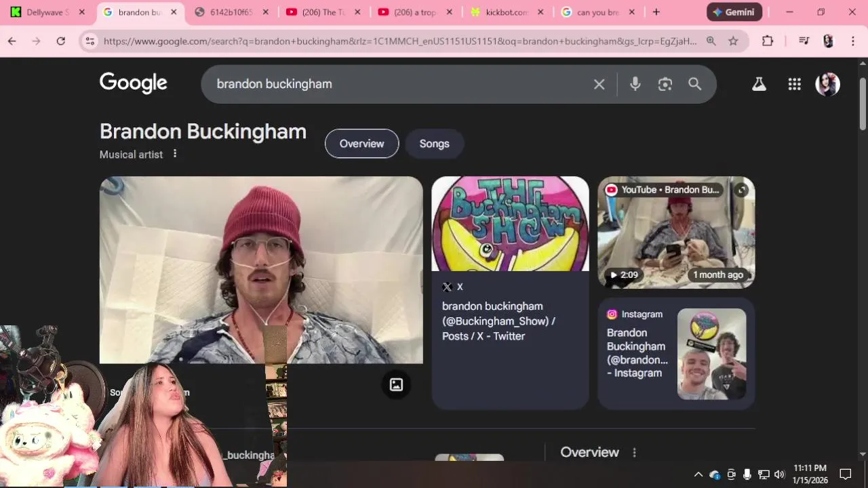Open Search Labs flask icon
This screenshot has width=868, height=488.
coord(759,84)
